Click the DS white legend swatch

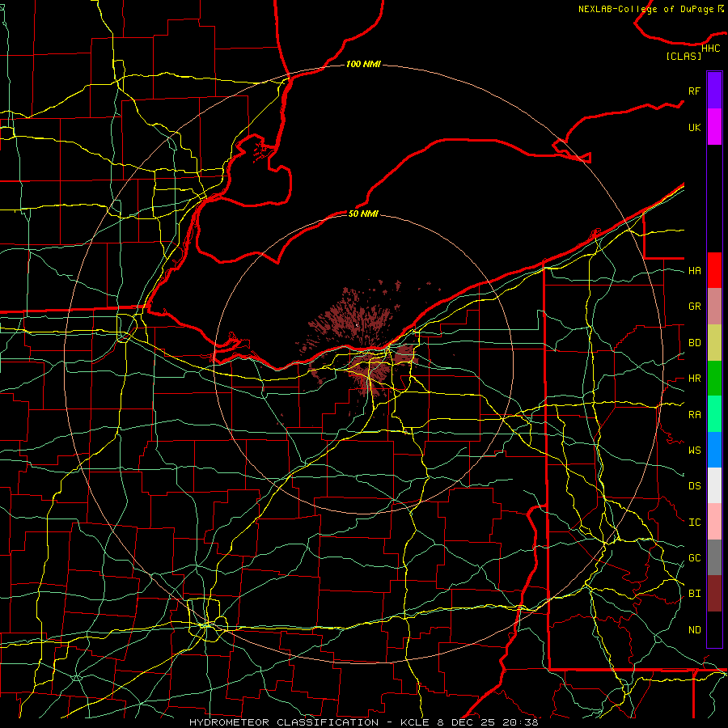[714, 485]
